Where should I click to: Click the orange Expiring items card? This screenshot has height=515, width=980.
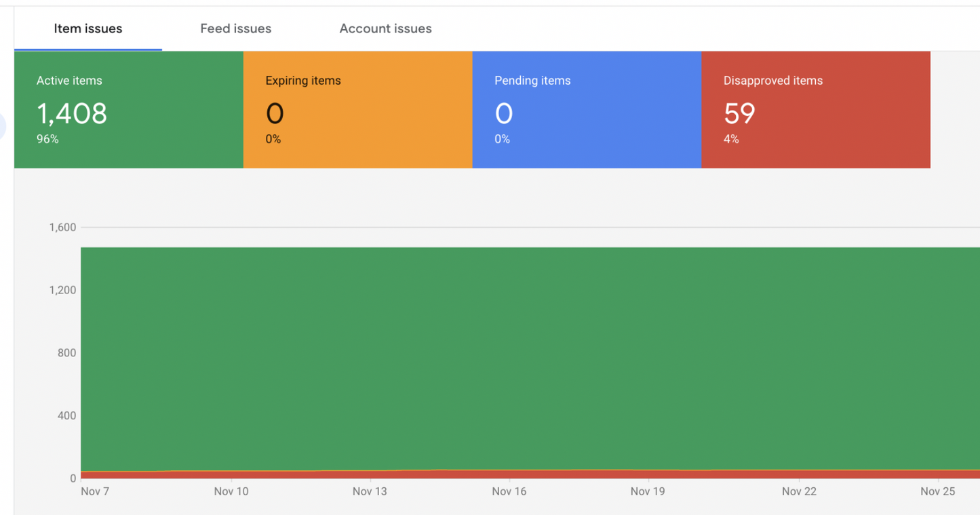[357, 108]
